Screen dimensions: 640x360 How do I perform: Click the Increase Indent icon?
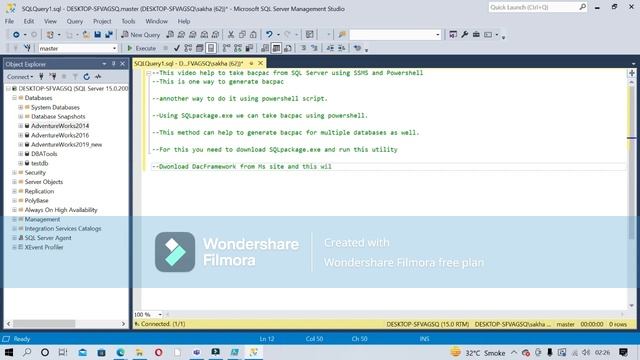[x=342, y=48]
